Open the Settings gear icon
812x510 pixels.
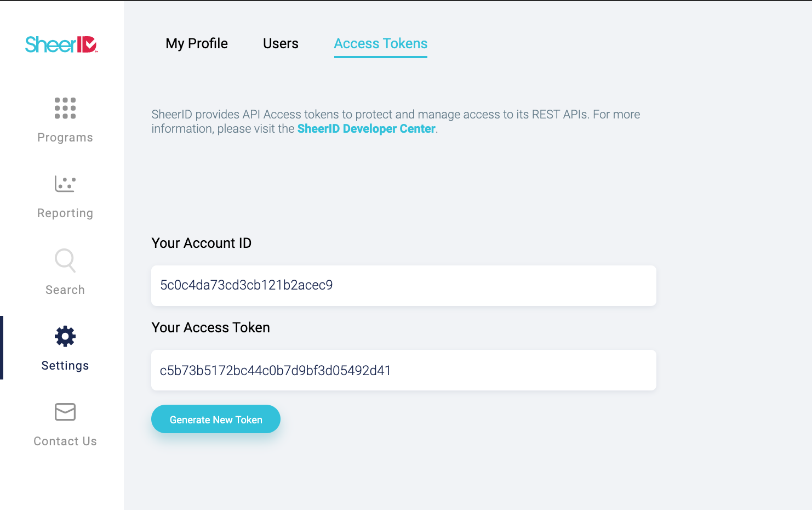(x=65, y=336)
